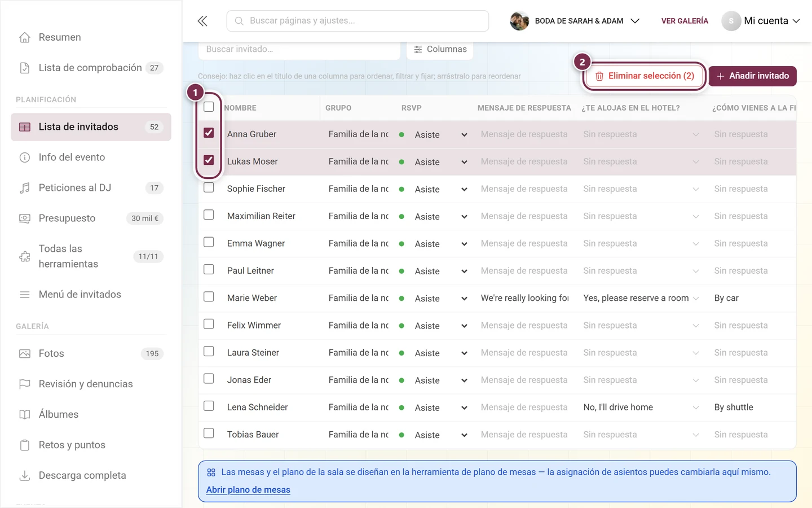Click the Info del evento info icon
Viewport: 812px width, 508px height.
click(25, 157)
